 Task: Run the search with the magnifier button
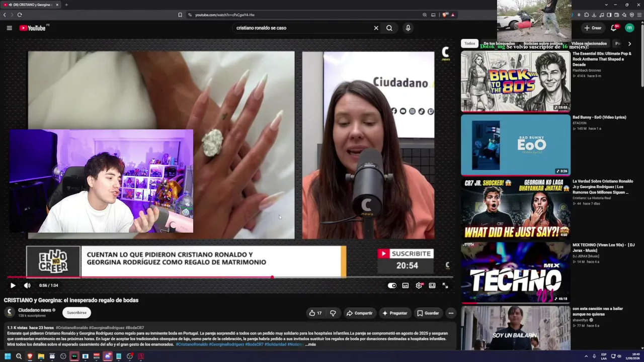tap(389, 28)
